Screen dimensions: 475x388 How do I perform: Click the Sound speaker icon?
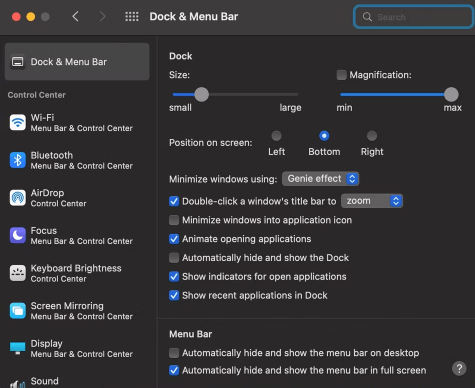[18, 384]
